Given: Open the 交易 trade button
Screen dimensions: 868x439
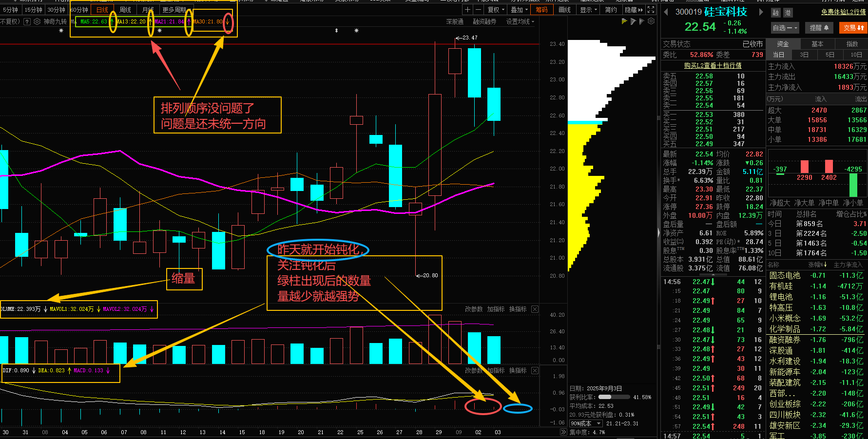Looking at the screenshot, I should 854,28.
